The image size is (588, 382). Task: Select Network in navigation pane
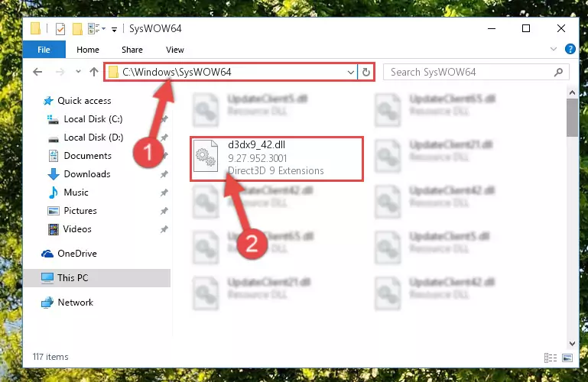coord(76,303)
